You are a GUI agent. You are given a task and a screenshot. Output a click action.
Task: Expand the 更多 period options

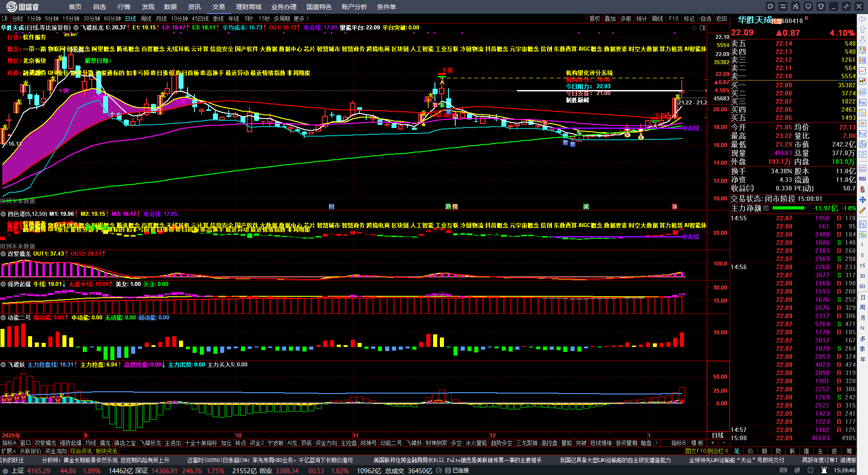[x=301, y=19]
